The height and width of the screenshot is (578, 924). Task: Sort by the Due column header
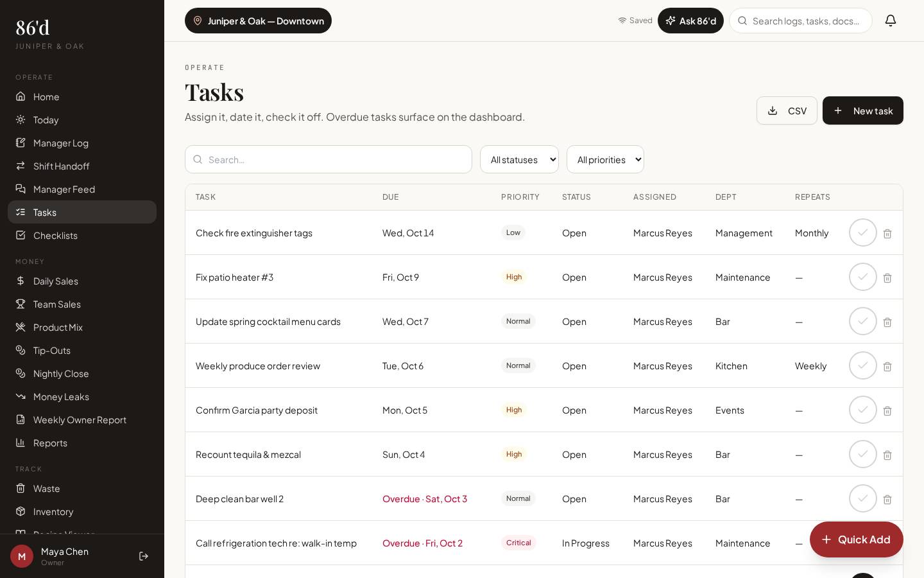(x=391, y=197)
